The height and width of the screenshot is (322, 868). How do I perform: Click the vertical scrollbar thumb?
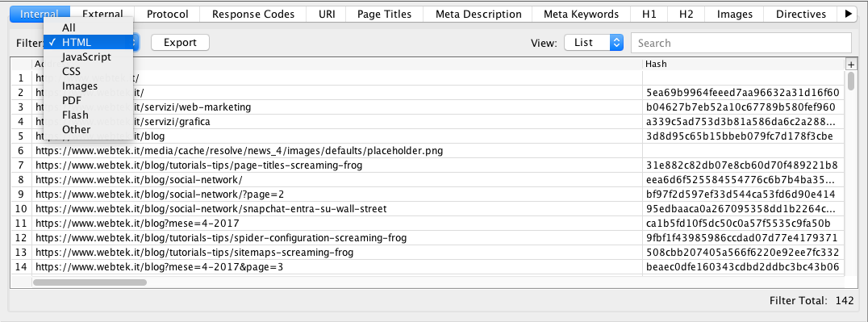pos(851,81)
